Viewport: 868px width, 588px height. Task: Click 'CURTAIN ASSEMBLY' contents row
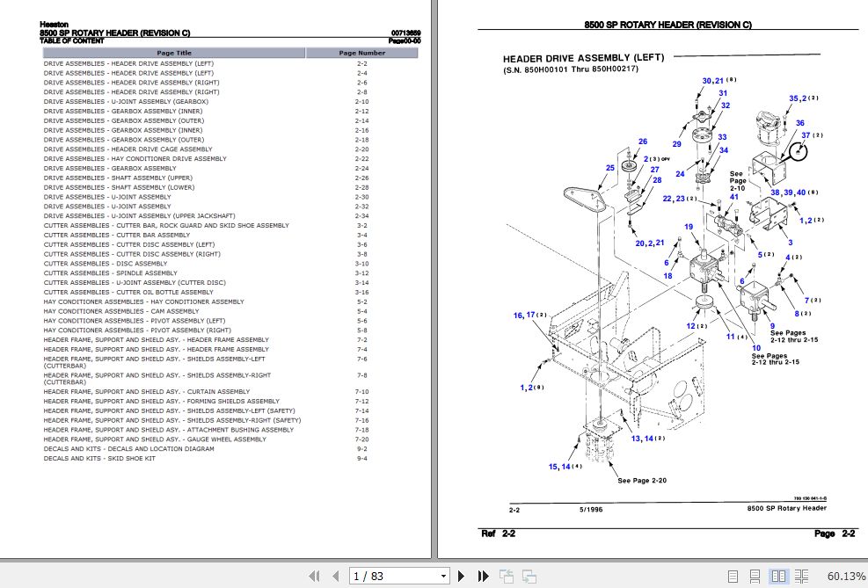230,392
